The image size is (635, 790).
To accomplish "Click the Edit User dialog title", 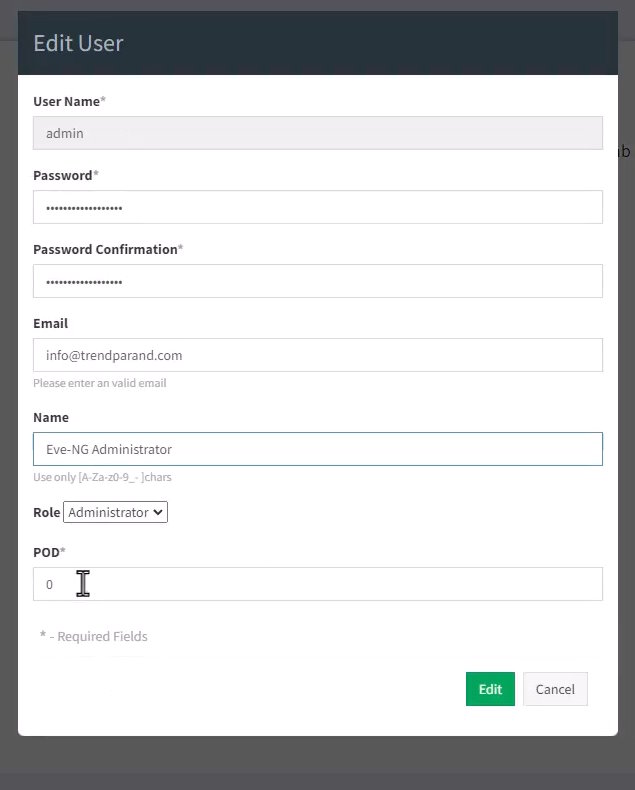I will click(78, 43).
